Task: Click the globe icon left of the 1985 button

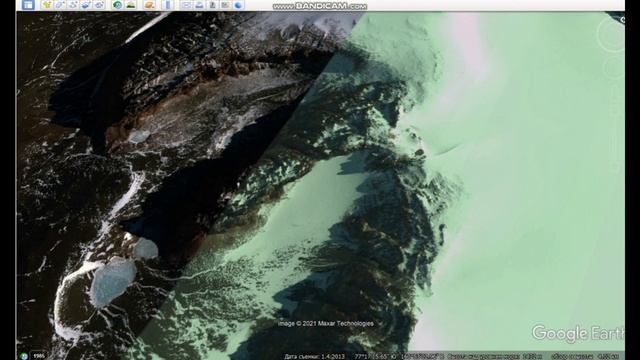Action: pyautogui.click(x=24, y=356)
